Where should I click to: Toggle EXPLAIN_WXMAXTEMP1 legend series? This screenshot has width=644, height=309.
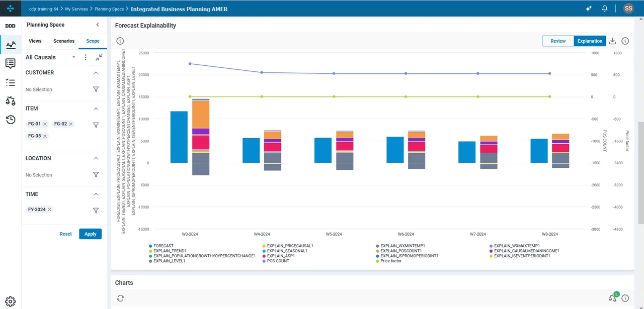(x=514, y=246)
